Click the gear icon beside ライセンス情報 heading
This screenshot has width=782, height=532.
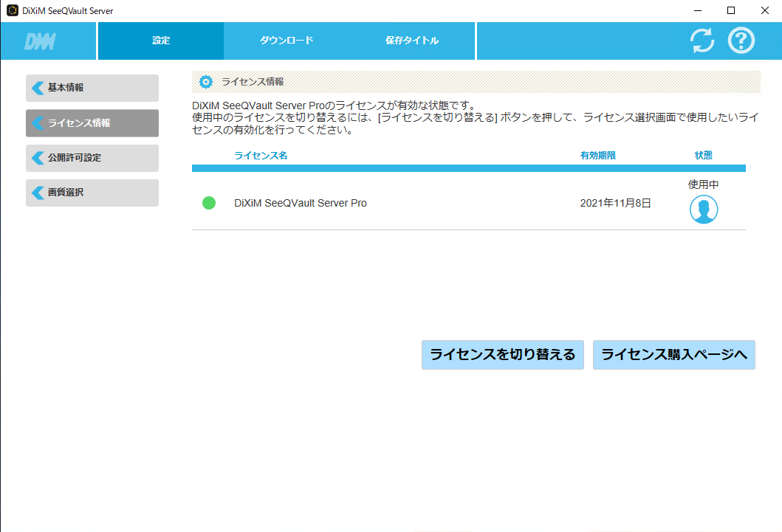206,82
